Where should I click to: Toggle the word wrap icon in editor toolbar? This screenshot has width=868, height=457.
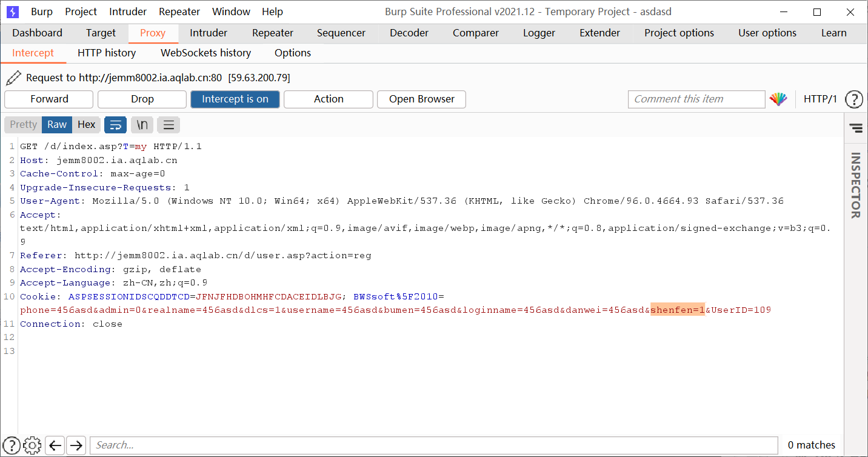[115, 125]
